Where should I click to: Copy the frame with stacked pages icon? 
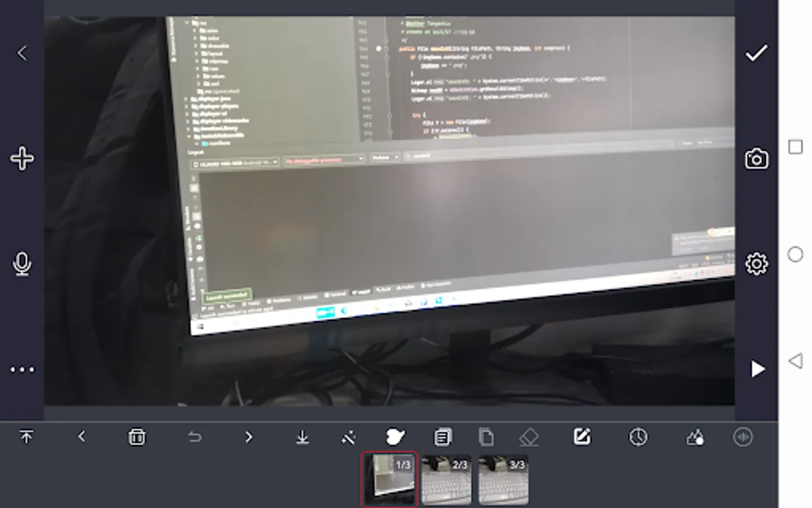(x=443, y=437)
